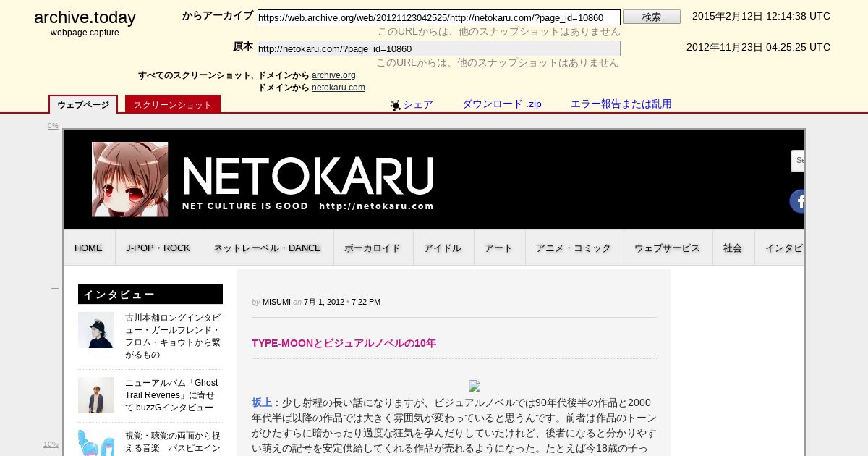Image resolution: width=868 pixels, height=456 pixels.
Task: Open the ボーカロイド menu item
Action: click(x=373, y=248)
